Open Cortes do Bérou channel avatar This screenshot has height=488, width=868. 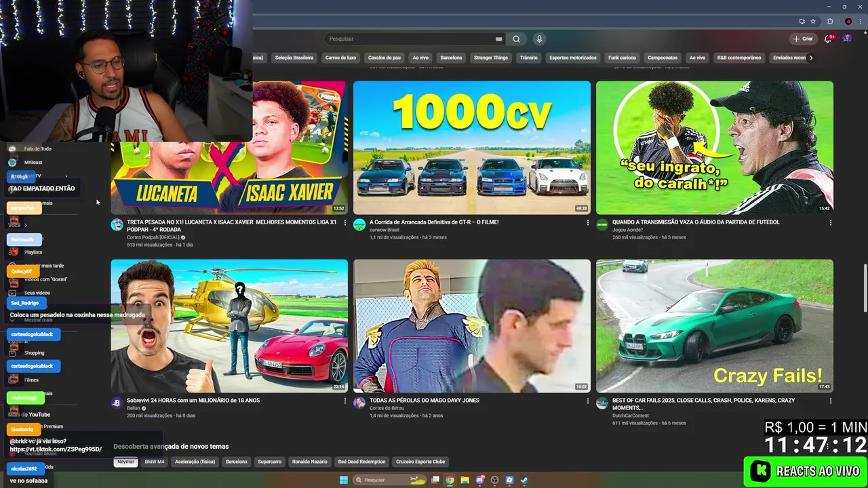point(359,403)
